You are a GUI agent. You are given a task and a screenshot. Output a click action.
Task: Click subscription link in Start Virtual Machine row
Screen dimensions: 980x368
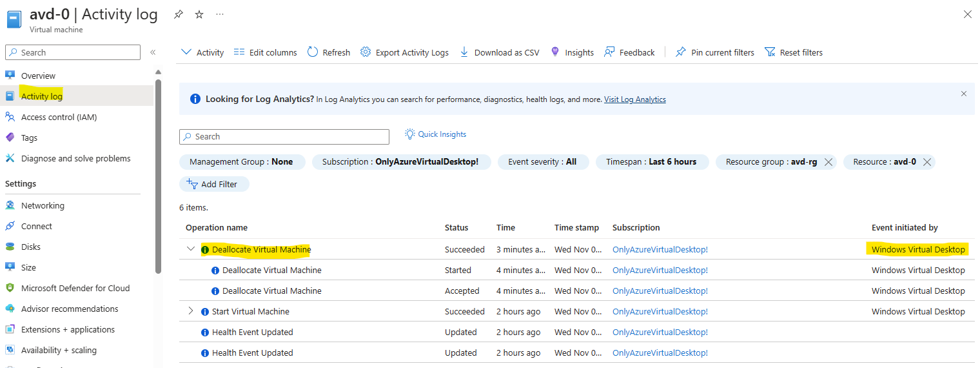point(660,311)
